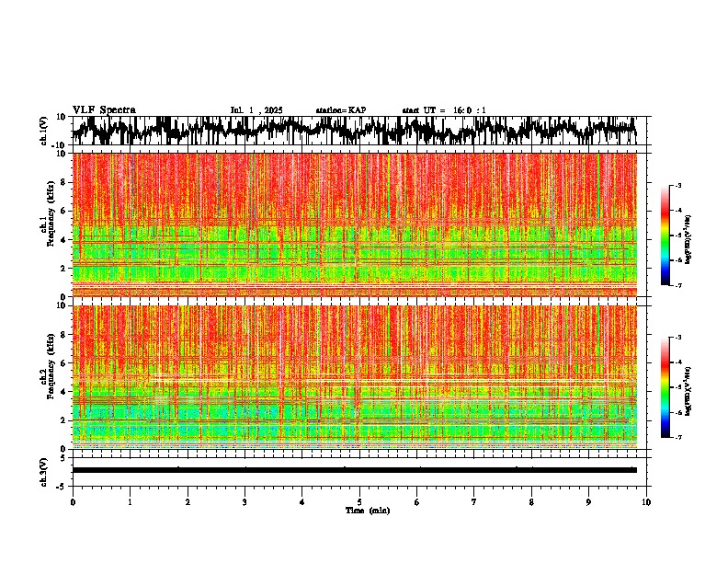Click the "-3" label on ch.2 color bar
The width and height of the screenshot is (728, 563).
677,338
